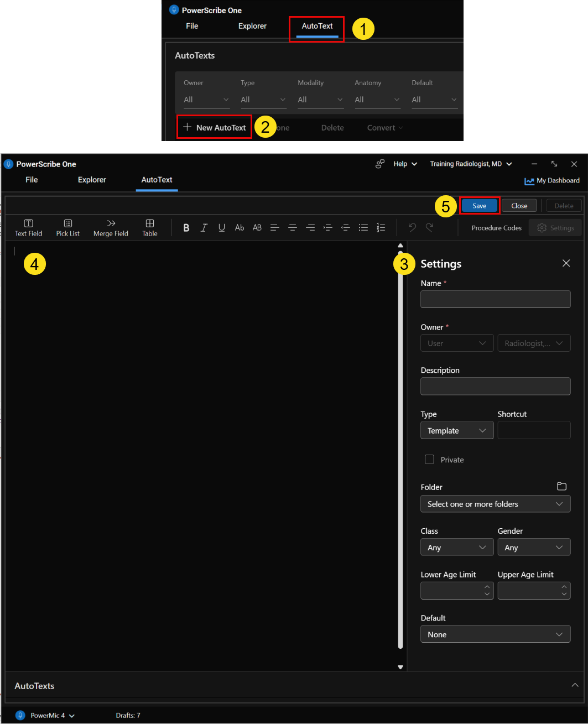588x724 pixels.
Task: Open the Help menu
Action: click(x=405, y=164)
